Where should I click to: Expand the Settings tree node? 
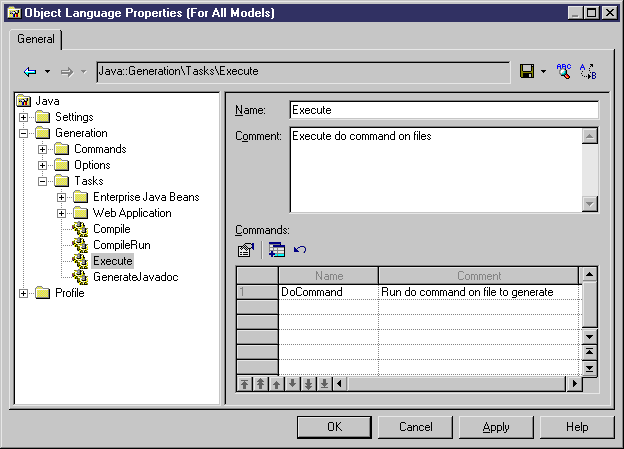[23, 117]
